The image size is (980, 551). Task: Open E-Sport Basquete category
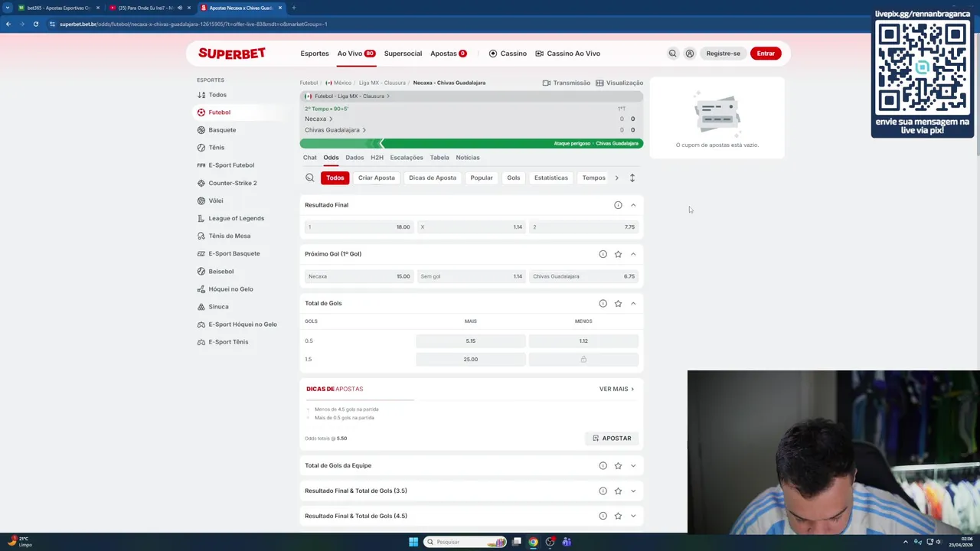[x=234, y=253]
